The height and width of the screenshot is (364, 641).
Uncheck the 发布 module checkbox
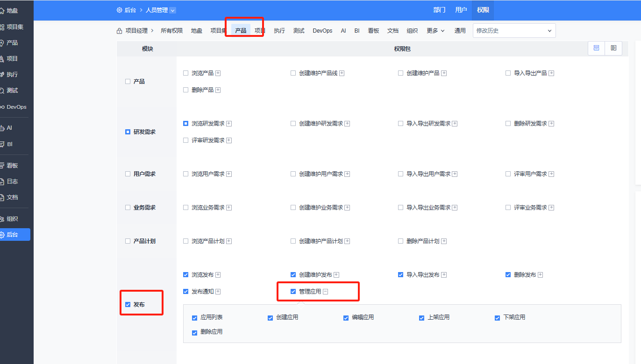[x=128, y=305]
